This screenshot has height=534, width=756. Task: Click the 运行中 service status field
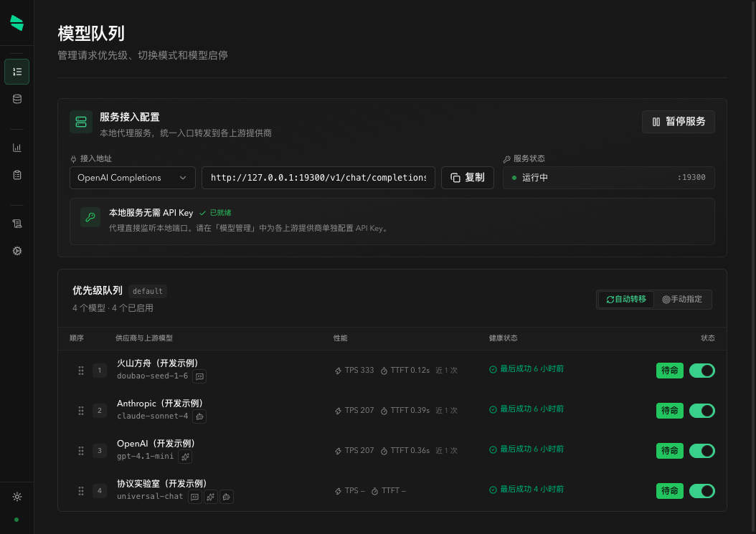pyautogui.click(x=608, y=178)
